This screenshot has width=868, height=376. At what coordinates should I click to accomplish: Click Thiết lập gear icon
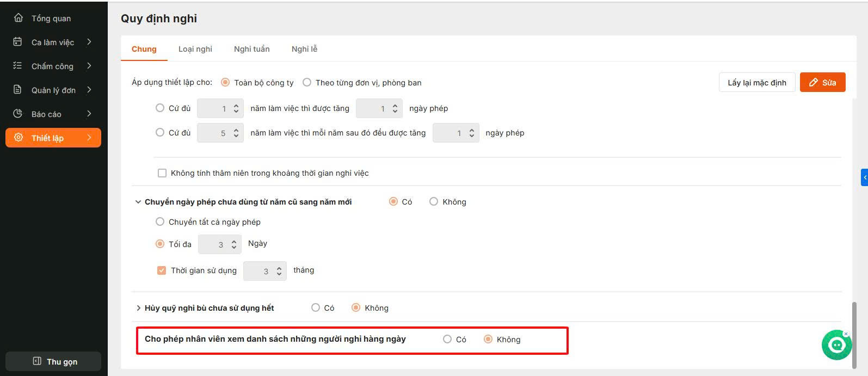19,138
